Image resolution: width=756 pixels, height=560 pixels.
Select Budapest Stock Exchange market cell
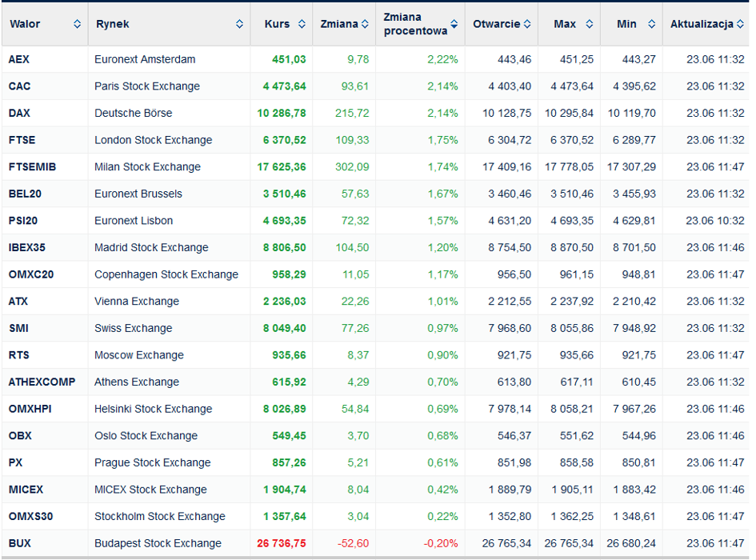tap(170, 544)
